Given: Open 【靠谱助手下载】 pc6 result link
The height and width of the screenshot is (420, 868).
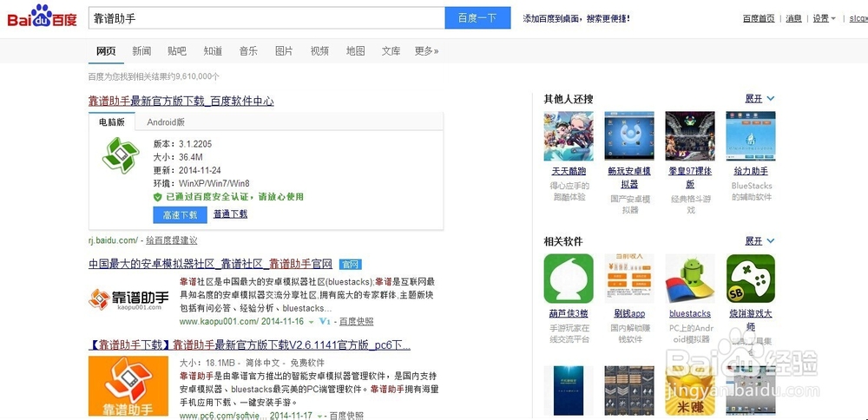Looking at the screenshot, I should (250, 345).
